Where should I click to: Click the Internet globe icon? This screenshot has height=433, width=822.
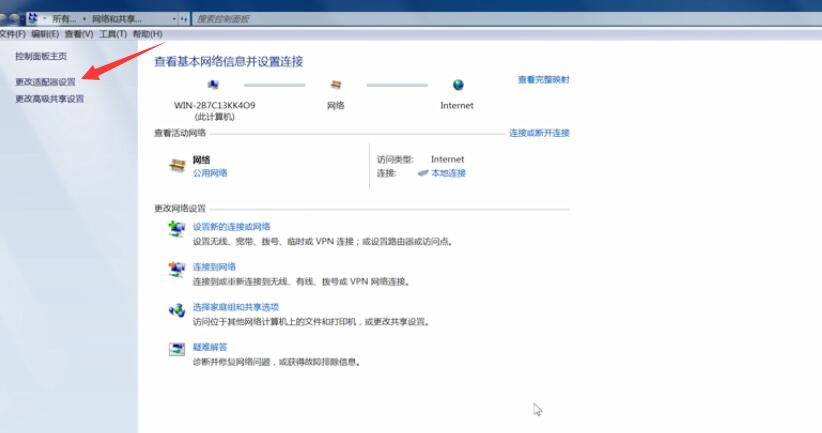458,84
